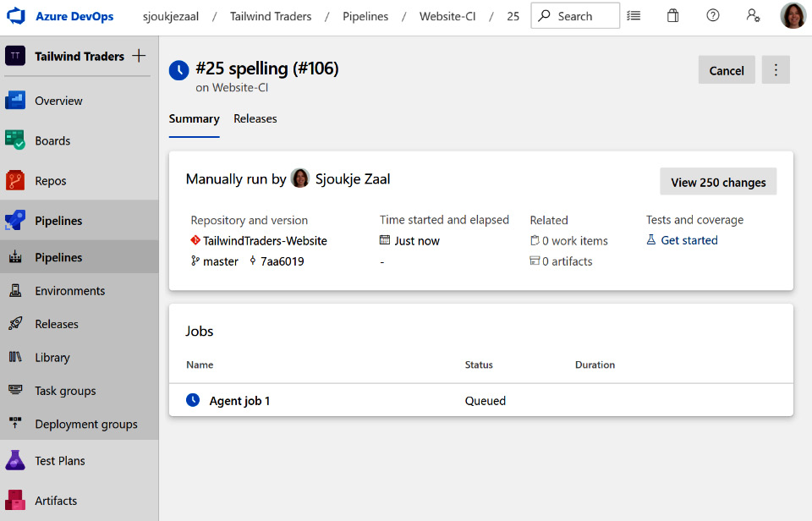This screenshot has height=521, width=812.
Task: Open user settings via the person icon
Action: [x=753, y=15]
